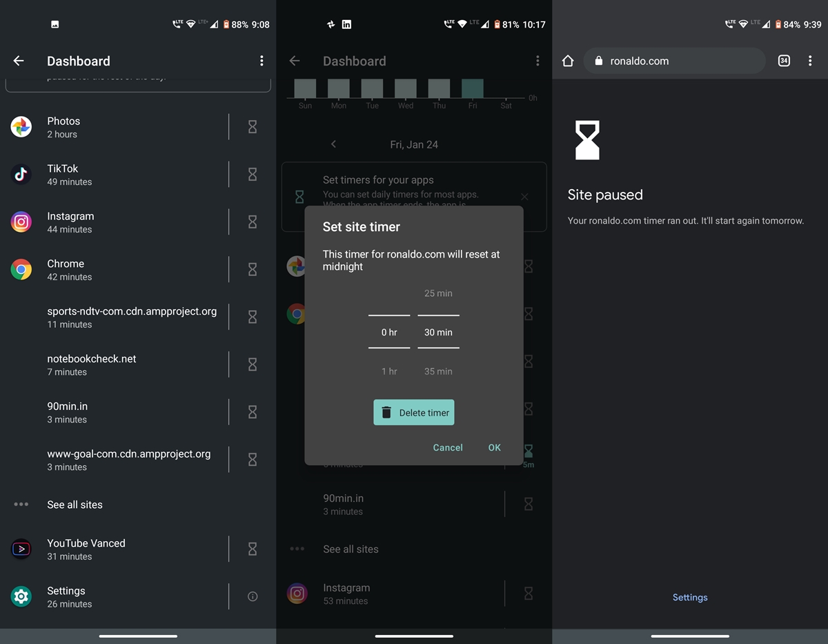Expand See all sites in middle screen
This screenshot has height=644, width=828.
click(x=351, y=549)
